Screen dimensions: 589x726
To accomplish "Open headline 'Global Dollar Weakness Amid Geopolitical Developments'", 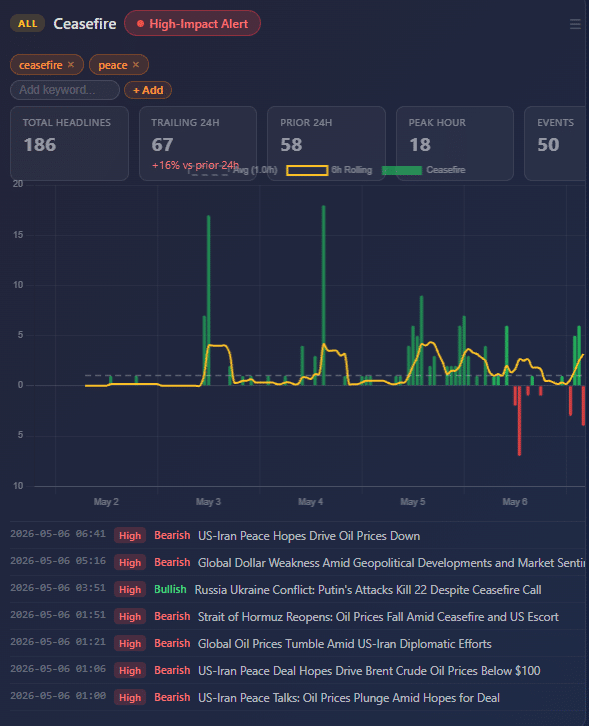I will [391, 563].
